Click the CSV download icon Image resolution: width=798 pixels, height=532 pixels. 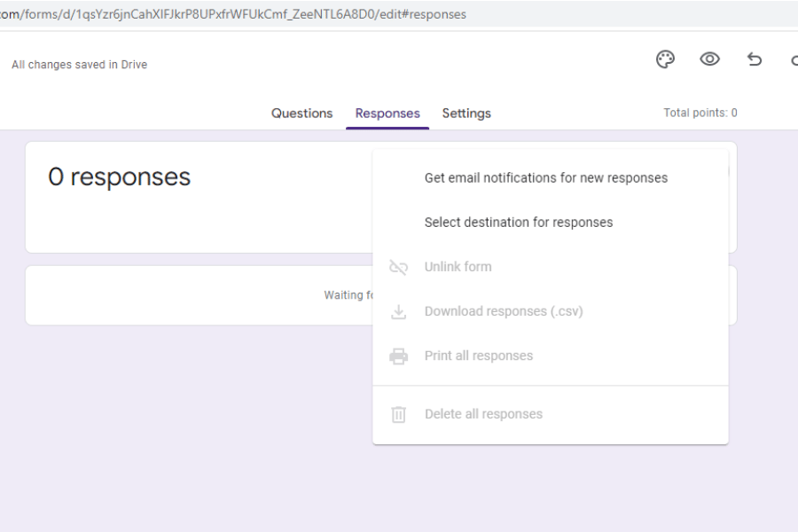click(x=397, y=311)
